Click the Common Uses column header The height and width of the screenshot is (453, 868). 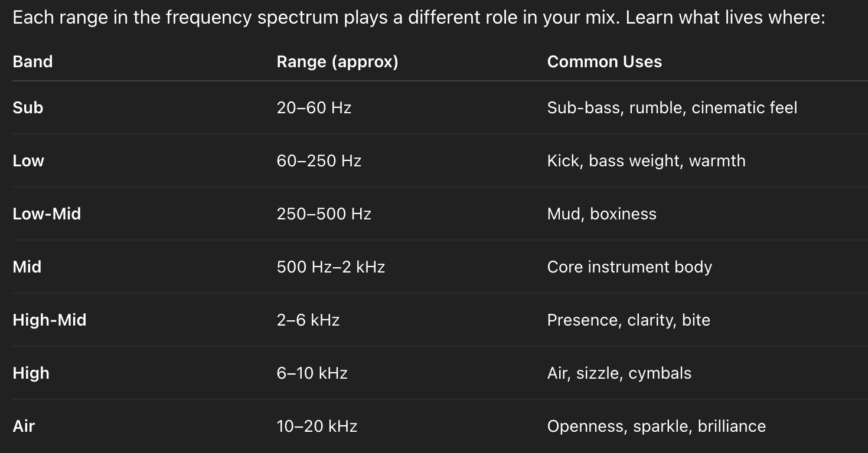[604, 62]
